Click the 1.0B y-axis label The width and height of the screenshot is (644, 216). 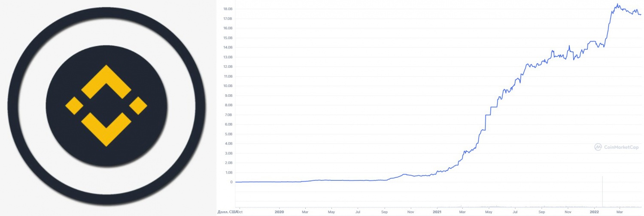[x=228, y=172]
